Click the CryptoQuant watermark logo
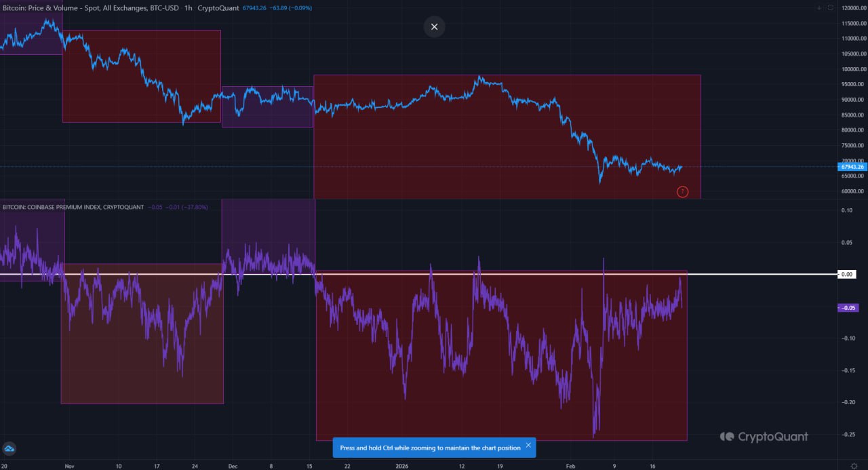The image size is (868, 470). click(764, 437)
